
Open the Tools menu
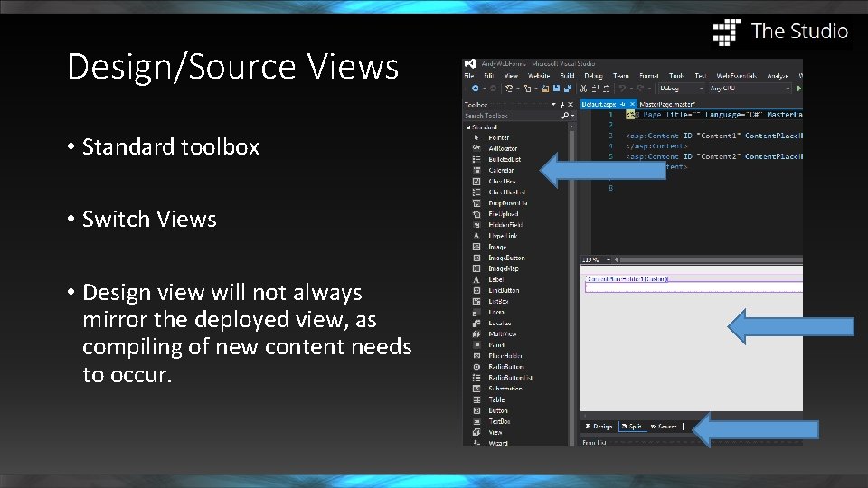676,76
